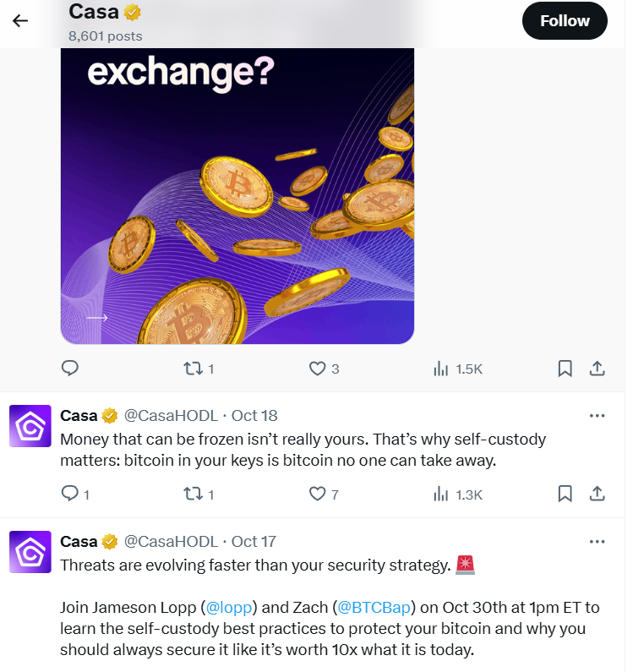
Task: Bookmark the bitcoin exchange image post
Action: pyautogui.click(x=565, y=369)
